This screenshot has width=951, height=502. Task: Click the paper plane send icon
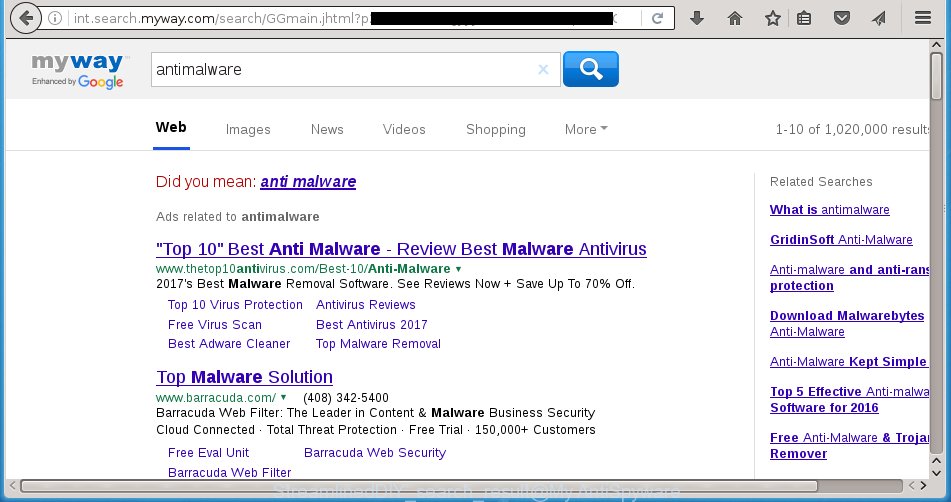tap(879, 18)
